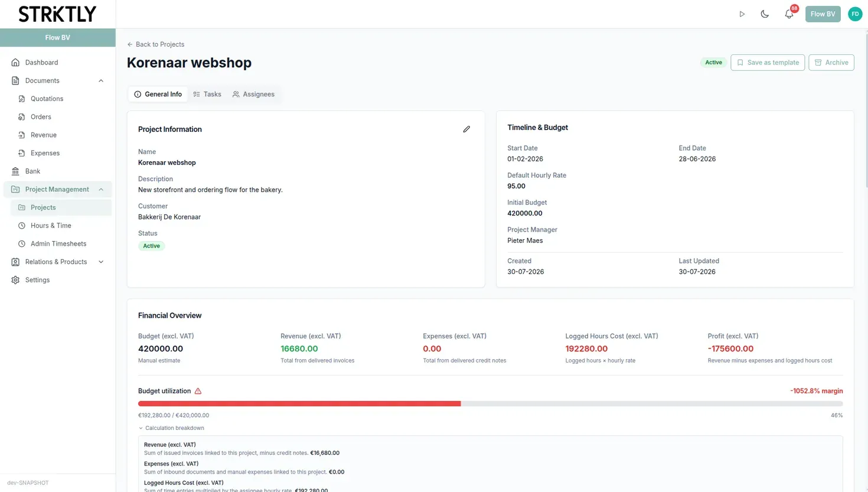Expand Relations & Products section
Image resolution: width=868 pixels, height=492 pixels.
57,262
